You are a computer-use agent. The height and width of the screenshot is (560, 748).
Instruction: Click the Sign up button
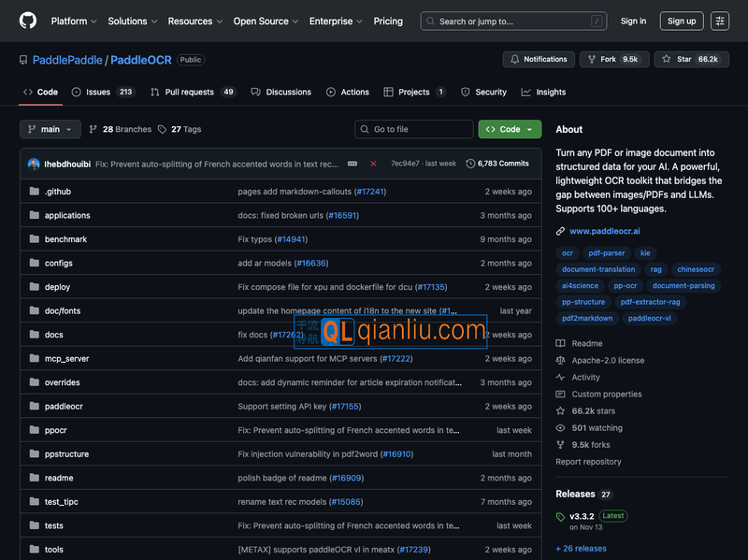(682, 21)
